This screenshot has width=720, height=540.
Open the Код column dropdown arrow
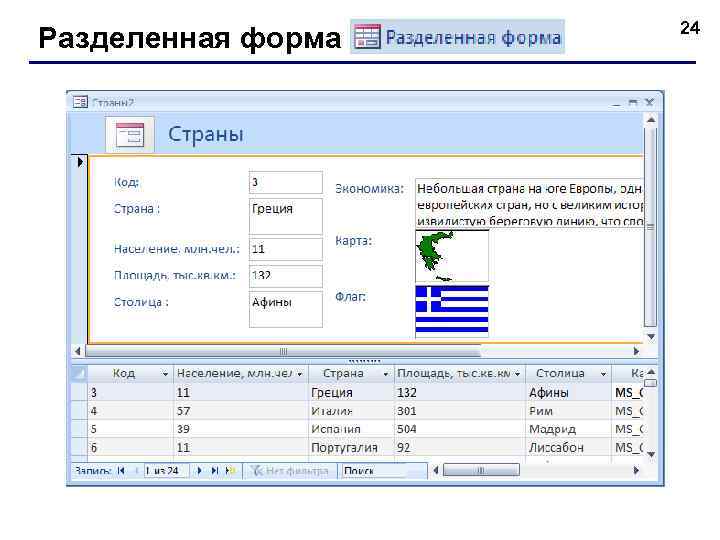tap(165, 375)
